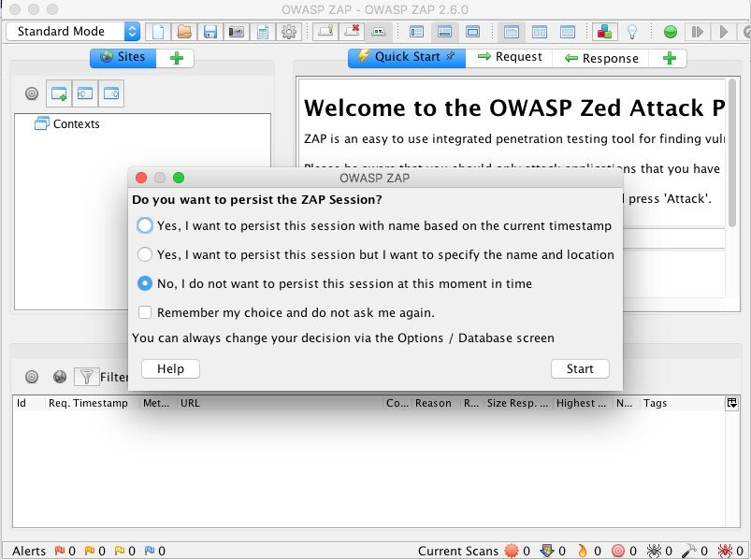The height and width of the screenshot is (560, 751).
Task: Select request and response tabs side-by-side icon
Action: click(x=540, y=32)
